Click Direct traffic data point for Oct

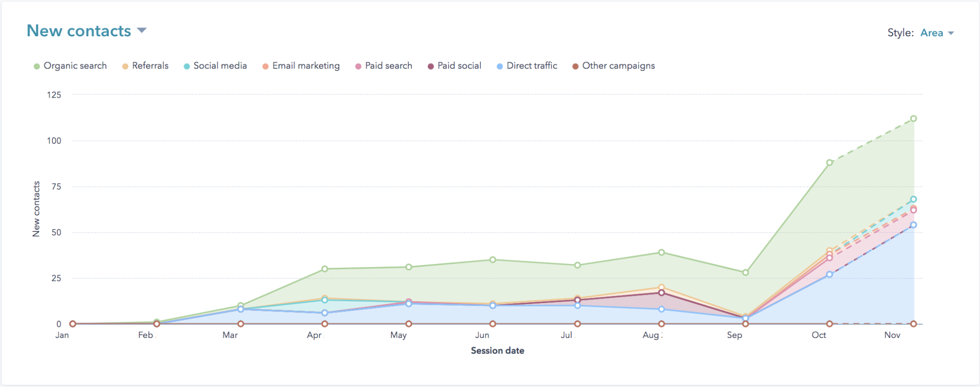click(x=829, y=275)
